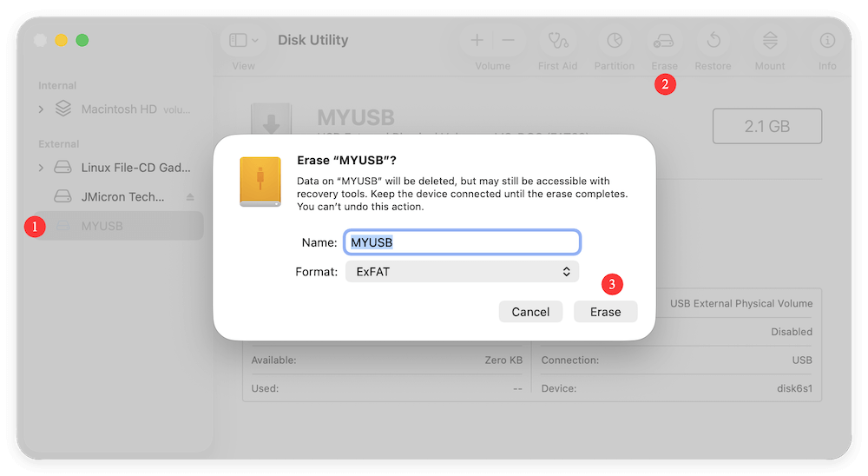This screenshot has width=868, height=476.
Task: Click the USB connection value
Action: 802,360
